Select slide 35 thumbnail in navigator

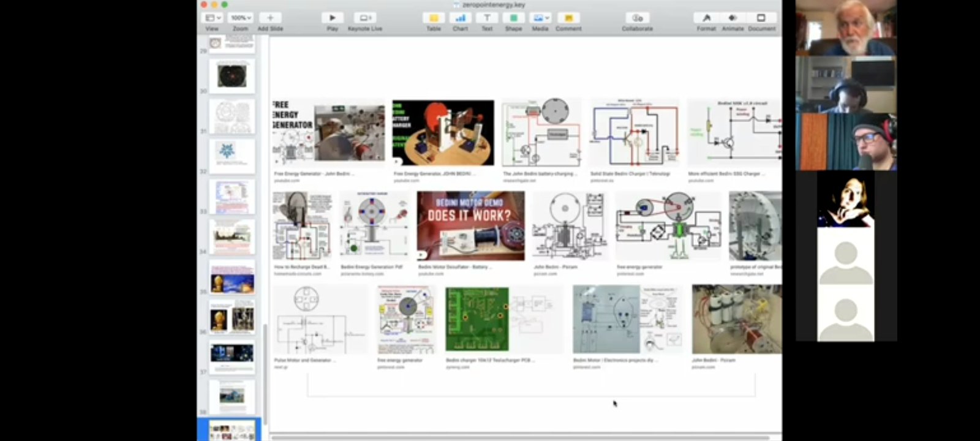pos(232,277)
